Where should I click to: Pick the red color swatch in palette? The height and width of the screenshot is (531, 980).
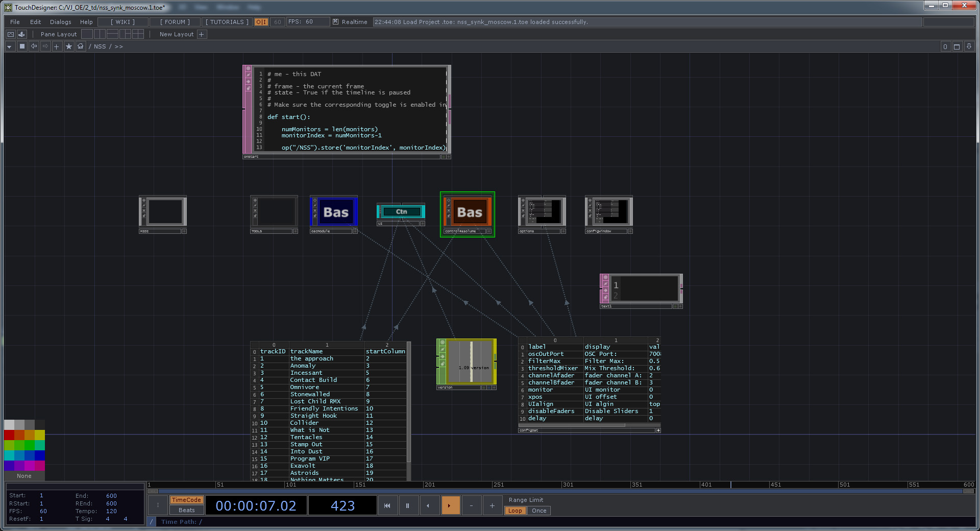(x=9, y=435)
